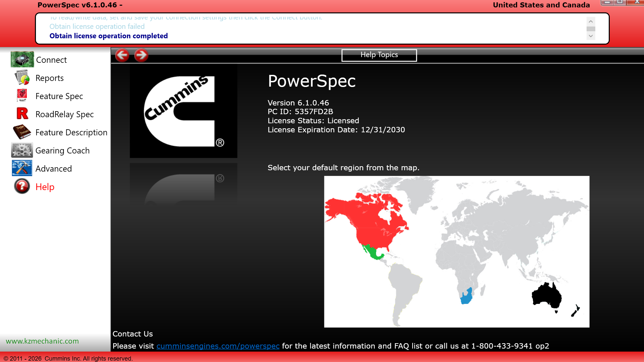Screen dimensions: 644x362
Task: Click the 'Obtain license operation completed' message
Action: [x=108, y=36]
